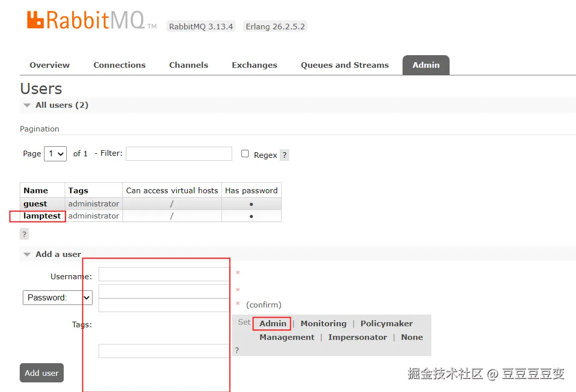Open the Regex help question mark
This screenshot has height=392, width=576.
click(284, 155)
